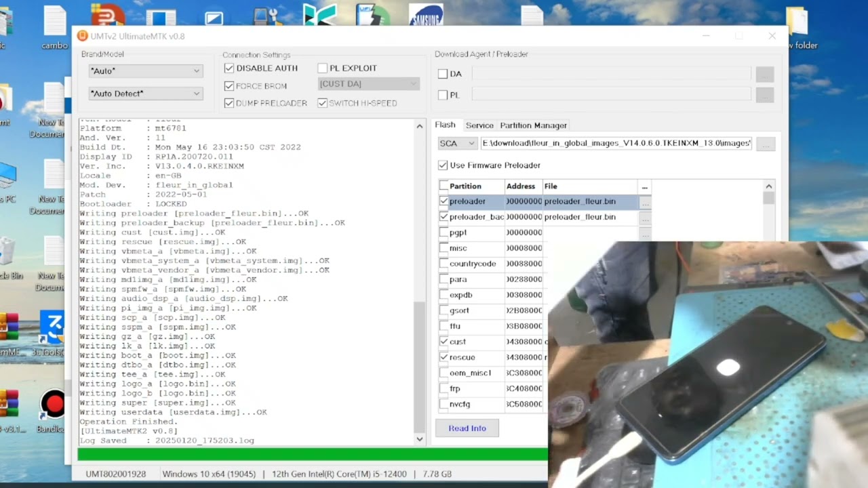
Task: Expand the SCA flash mode dropdown
Action: coord(458,144)
